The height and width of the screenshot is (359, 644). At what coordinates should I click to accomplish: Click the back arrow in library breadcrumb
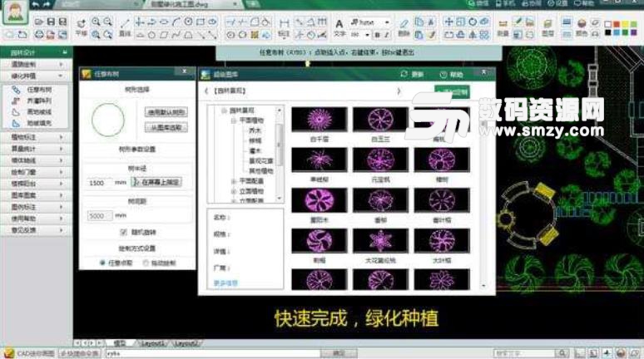[x=206, y=91]
